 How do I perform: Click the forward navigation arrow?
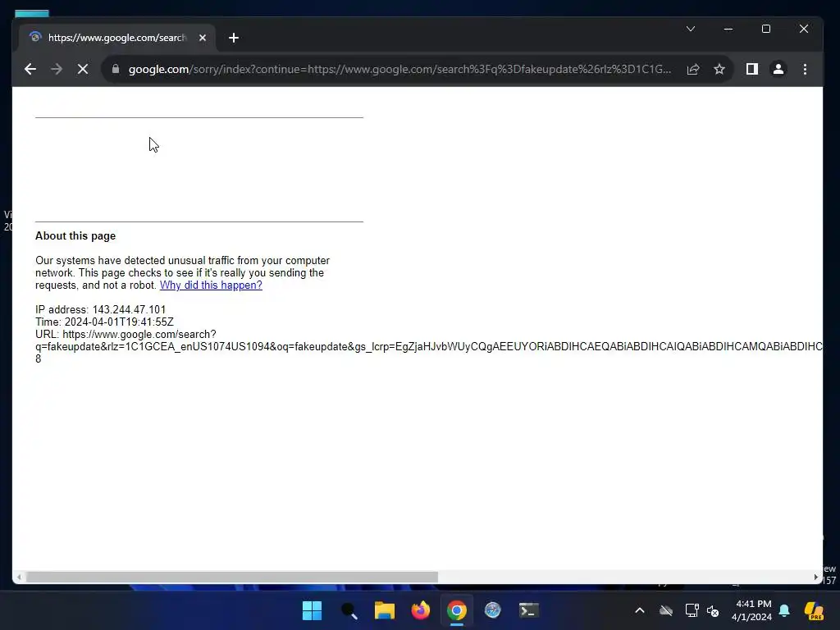tap(57, 69)
